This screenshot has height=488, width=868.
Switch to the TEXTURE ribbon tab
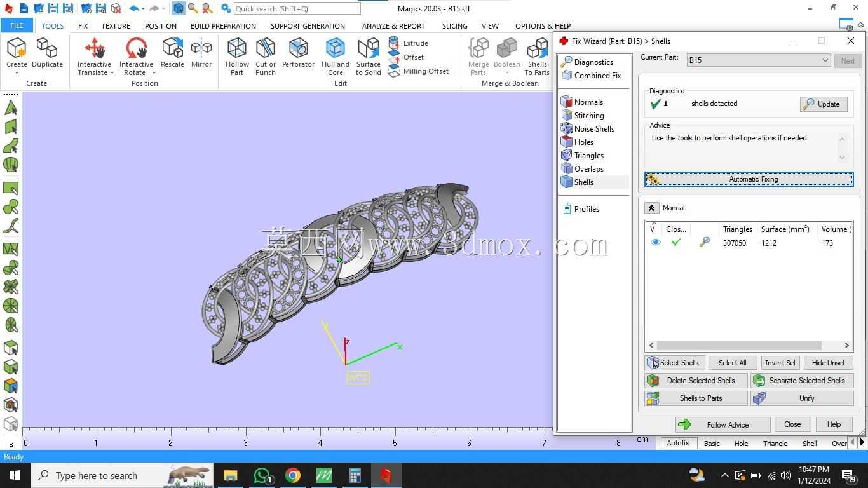pyautogui.click(x=116, y=26)
